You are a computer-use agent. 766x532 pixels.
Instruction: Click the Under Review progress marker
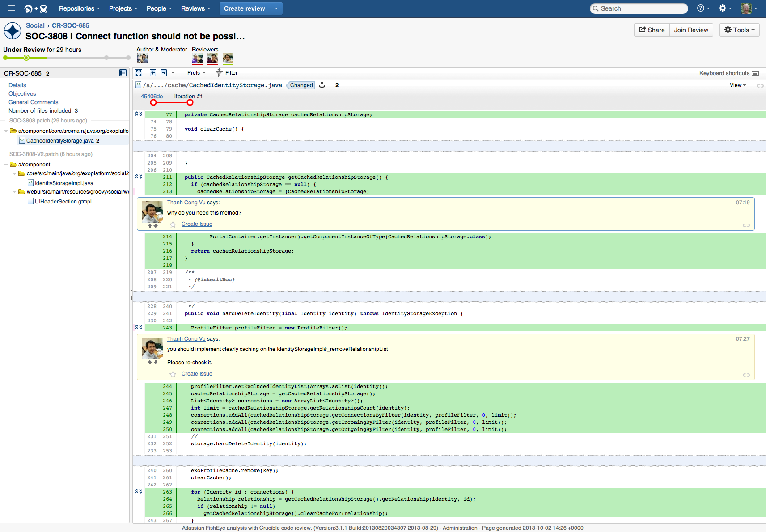pyautogui.click(x=26, y=58)
